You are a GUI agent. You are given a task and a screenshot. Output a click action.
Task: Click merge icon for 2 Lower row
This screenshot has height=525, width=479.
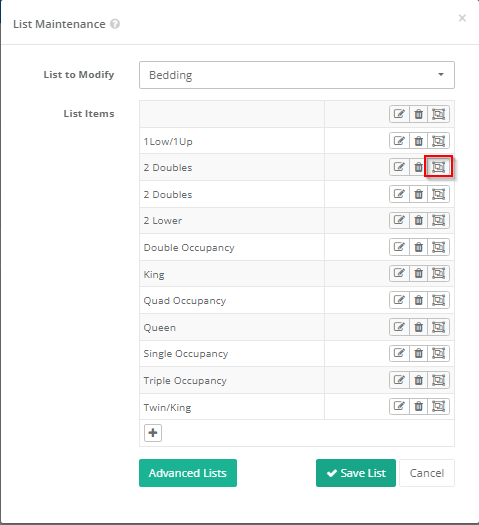pyautogui.click(x=438, y=220)
